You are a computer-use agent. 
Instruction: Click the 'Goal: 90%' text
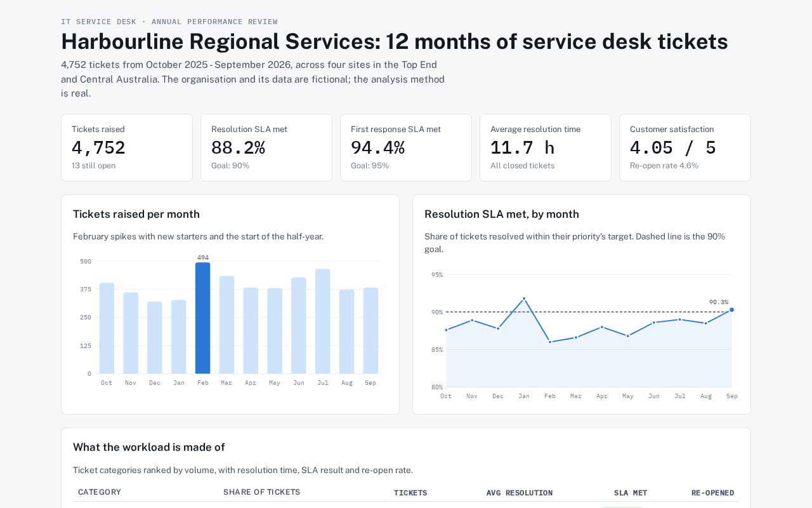point(230,166)
